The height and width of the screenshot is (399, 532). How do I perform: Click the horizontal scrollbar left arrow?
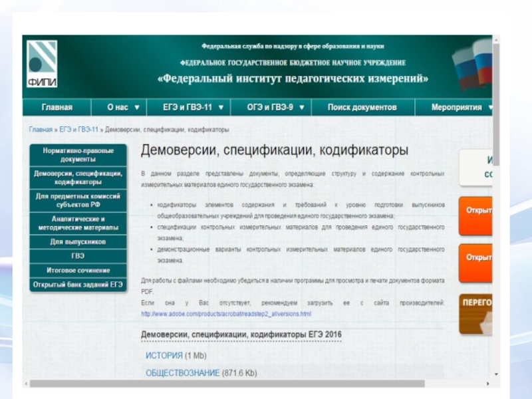[x=26, y=384]
